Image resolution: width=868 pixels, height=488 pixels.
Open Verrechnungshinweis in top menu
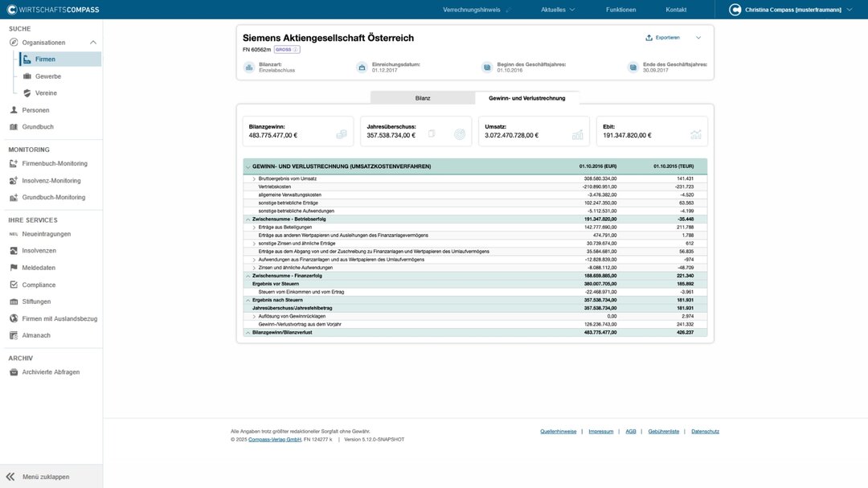(x=472, y=10)
